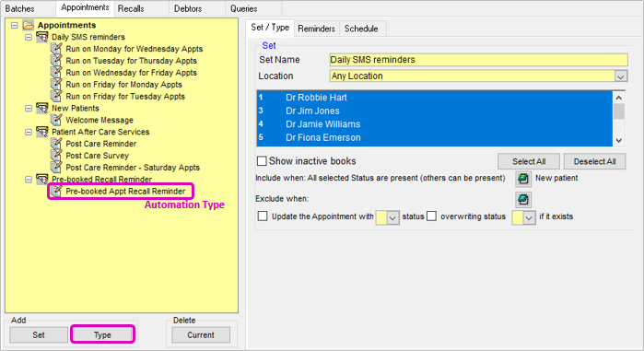Select Dr Fiona Emerson in books list
Viewport: 644px width, 351px height.
(x=435, y=137)
